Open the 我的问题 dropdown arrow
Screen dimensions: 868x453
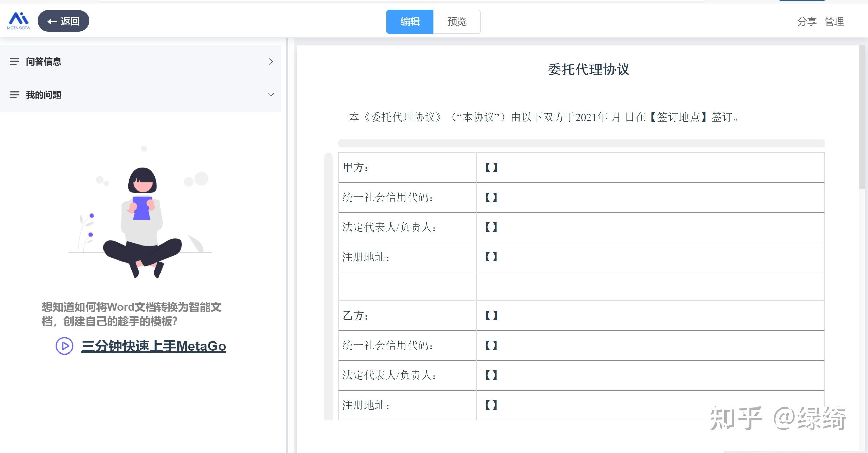pos(270,95)
